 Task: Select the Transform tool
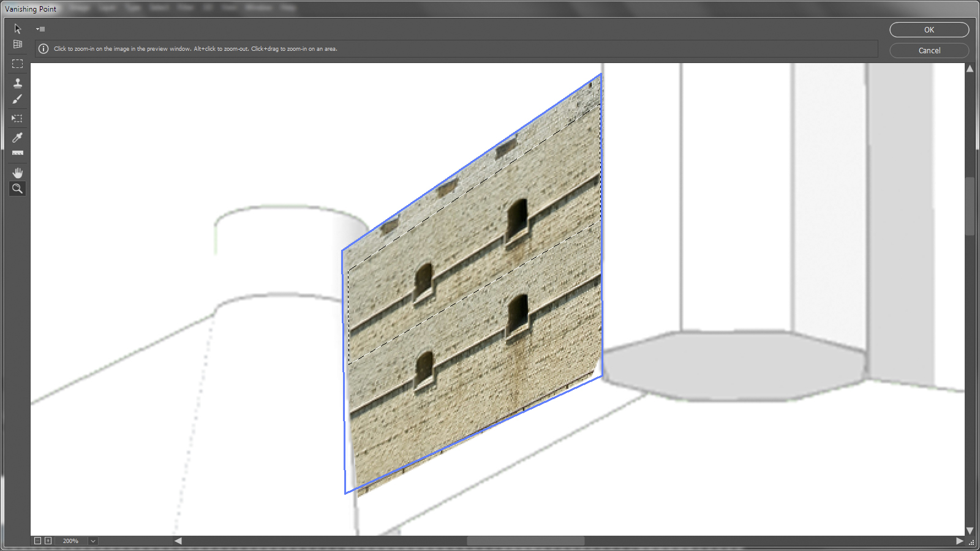coord(17,118)
